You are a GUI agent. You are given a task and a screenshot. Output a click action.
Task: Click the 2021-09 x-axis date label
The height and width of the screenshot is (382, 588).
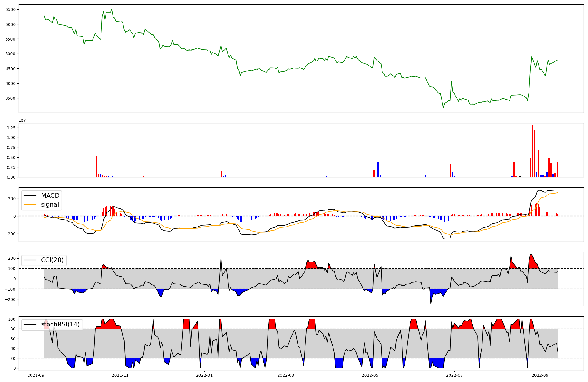(x=36, y=375)
